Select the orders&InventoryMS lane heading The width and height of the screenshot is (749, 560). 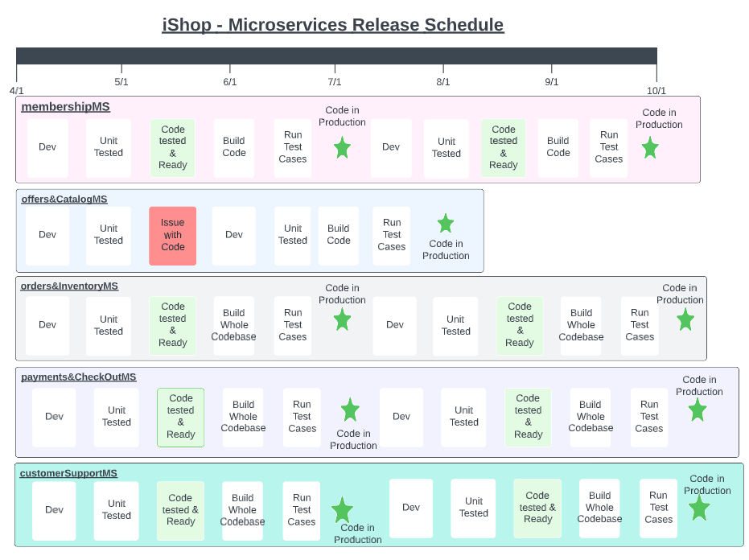coord(69,286)
